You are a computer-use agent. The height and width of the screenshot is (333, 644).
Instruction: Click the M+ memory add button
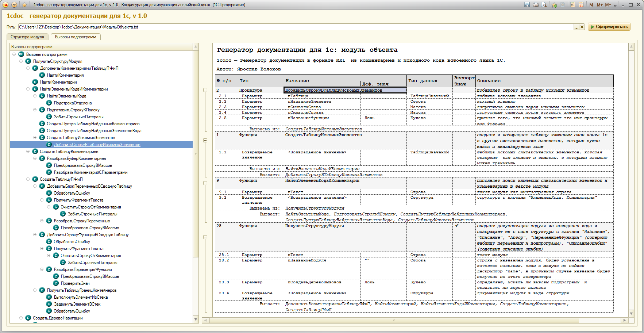click(x=599, y=5)
